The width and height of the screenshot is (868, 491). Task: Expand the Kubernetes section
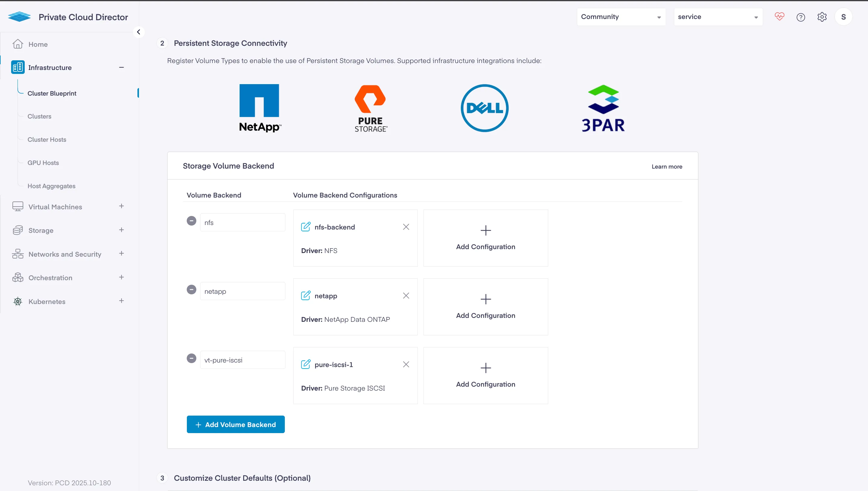[x=121, y=301]
